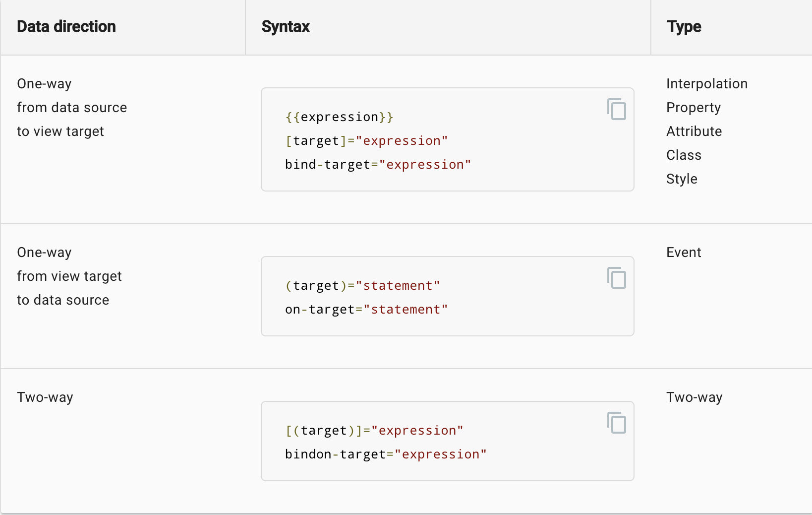The height and width of the screenshot is (515, 812).
Task: Click the Event type text
Action: coord(684,253)
